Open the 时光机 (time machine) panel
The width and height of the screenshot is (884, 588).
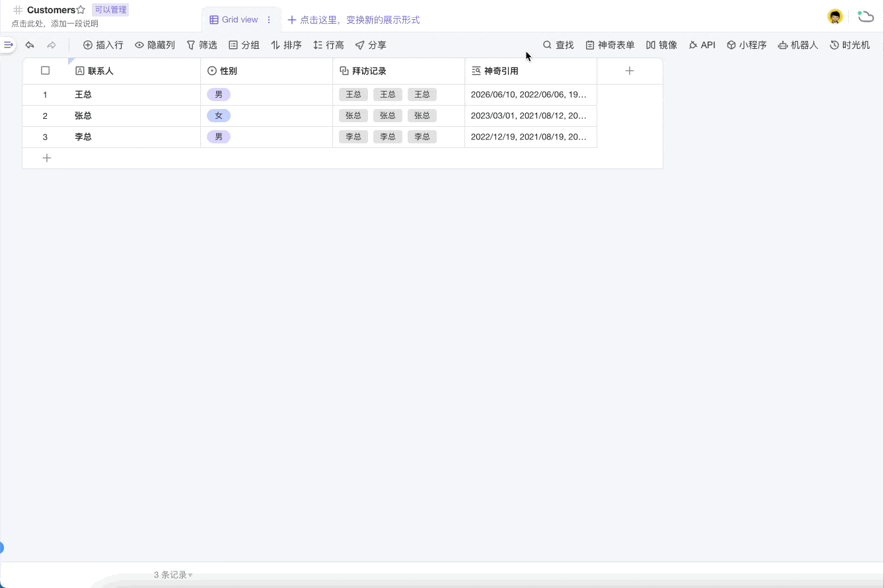pos(850,45)
